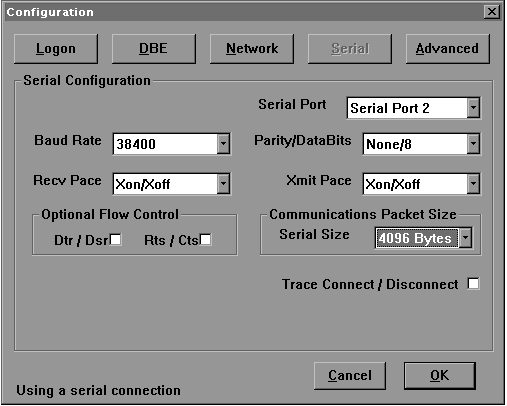Viewport: 507px width, 406px height.
Task: Open the Advanced settings page
Action: coord(448,49)
